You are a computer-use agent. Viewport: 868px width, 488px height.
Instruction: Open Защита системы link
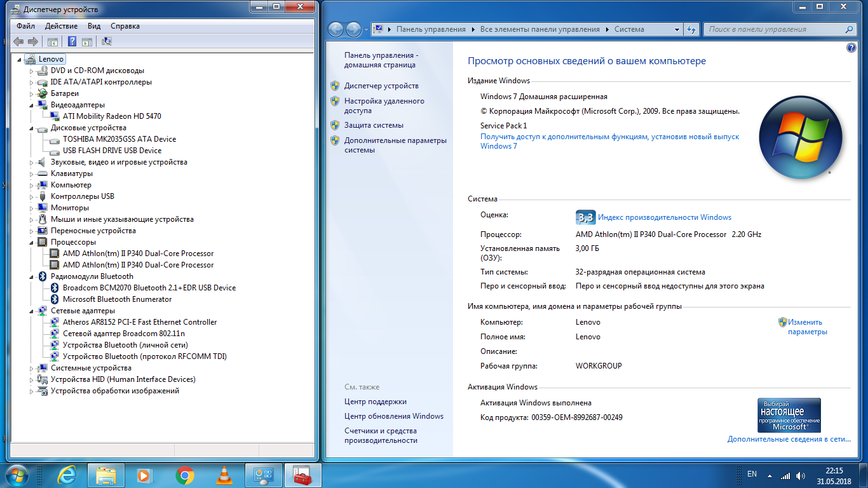(374, 125)
